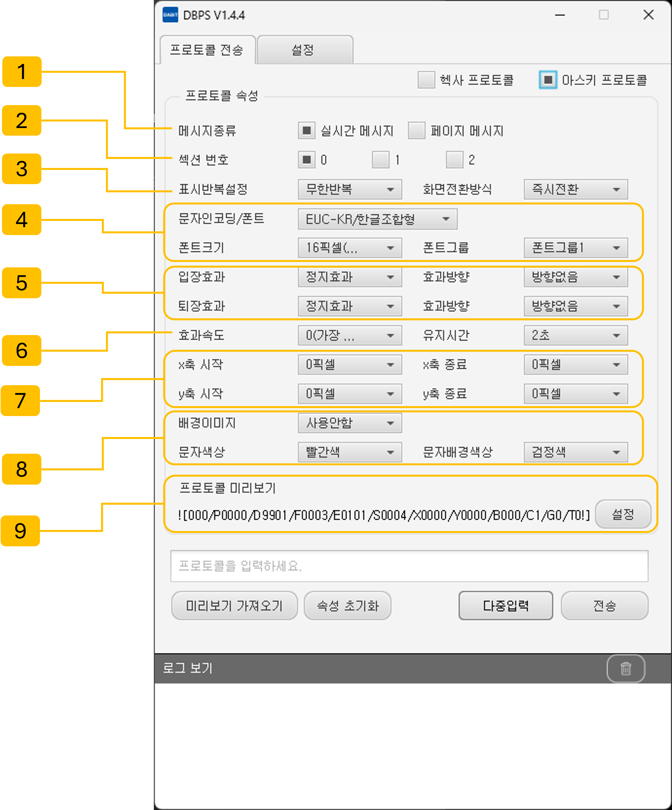672x810 pixels.
Task: Open the EUC-KR/한글조합형 encoding dropdown
Action: click(x=377, y=219)
